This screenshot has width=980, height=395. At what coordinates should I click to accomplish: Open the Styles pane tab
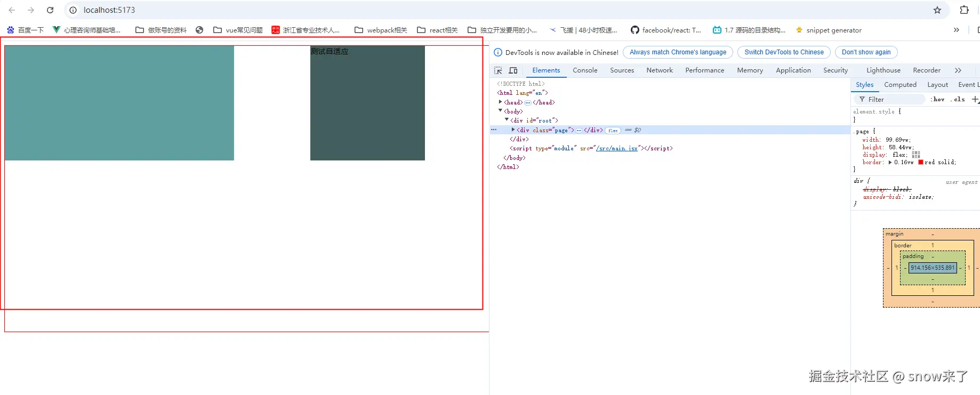(x=864, y=85)
